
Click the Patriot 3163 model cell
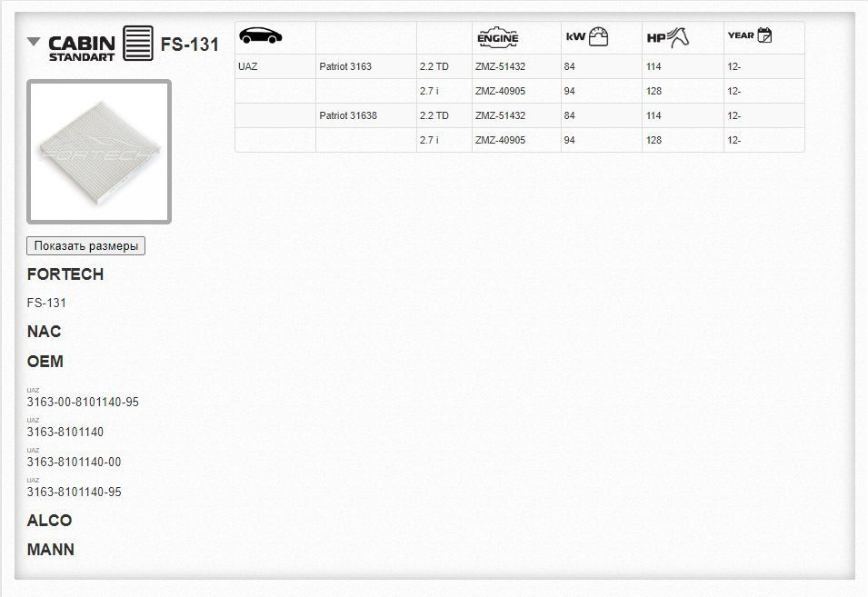(x=345, y=66)
